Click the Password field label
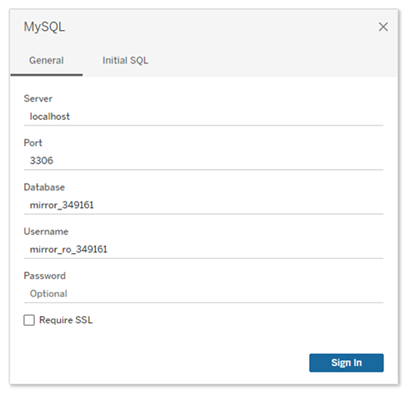Image resolution: width=409 pixels, height=401 pixels. [45, 276]
